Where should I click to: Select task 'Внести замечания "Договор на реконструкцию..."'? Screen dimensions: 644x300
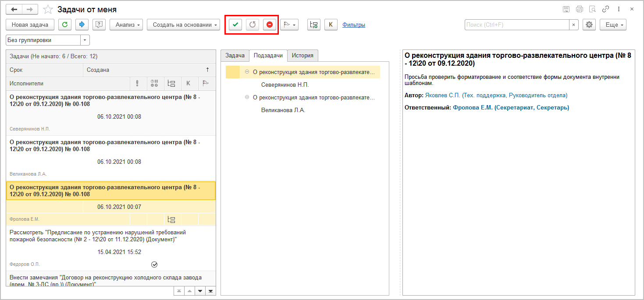point(111,279)
